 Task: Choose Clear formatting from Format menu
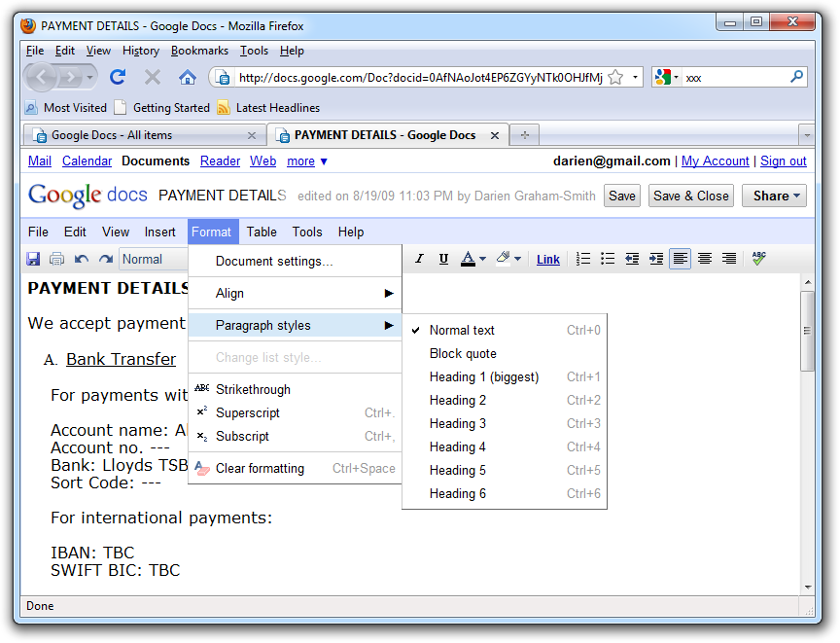tap(296, 468)
